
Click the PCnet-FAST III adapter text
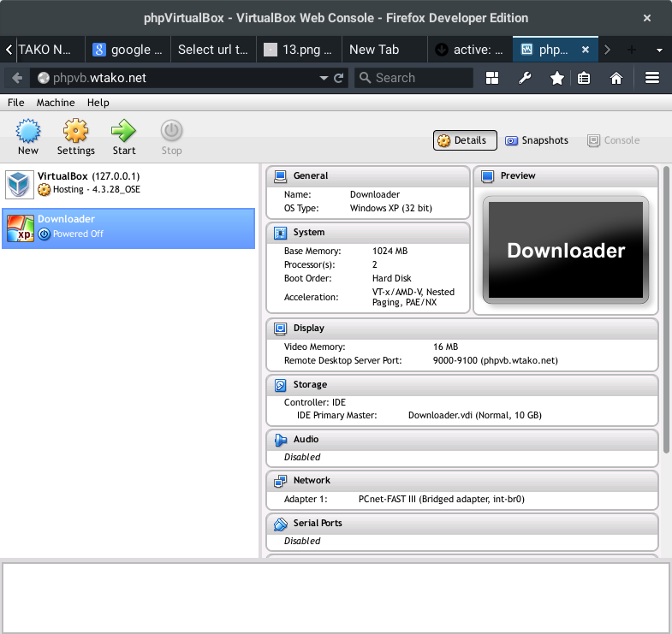pos(442,500)
